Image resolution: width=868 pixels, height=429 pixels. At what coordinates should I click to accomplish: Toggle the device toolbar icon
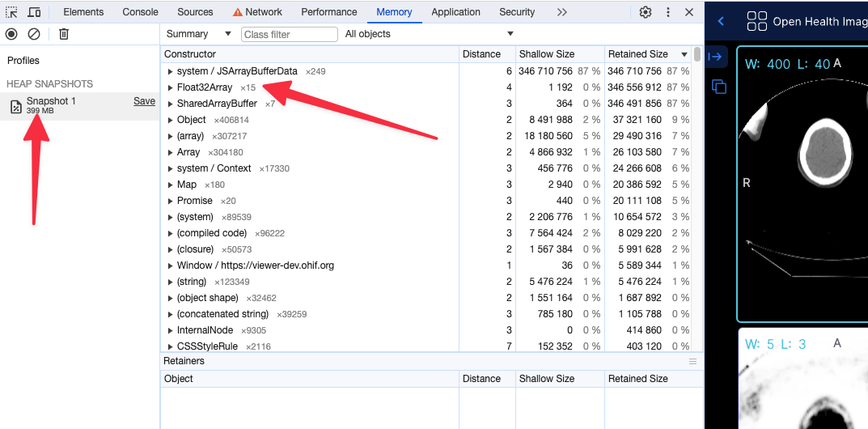click(34, 12)
